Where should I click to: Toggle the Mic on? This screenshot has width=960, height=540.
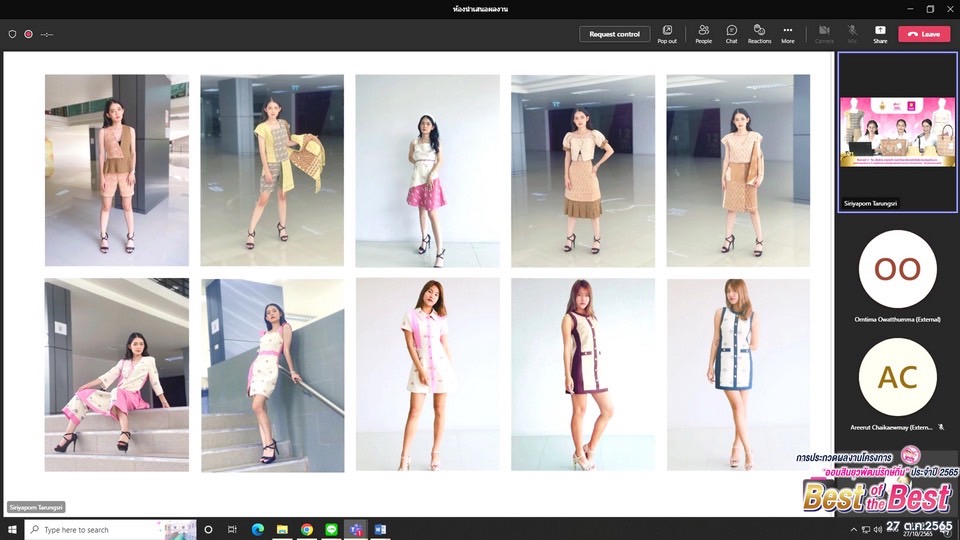[x=852, y=33]
